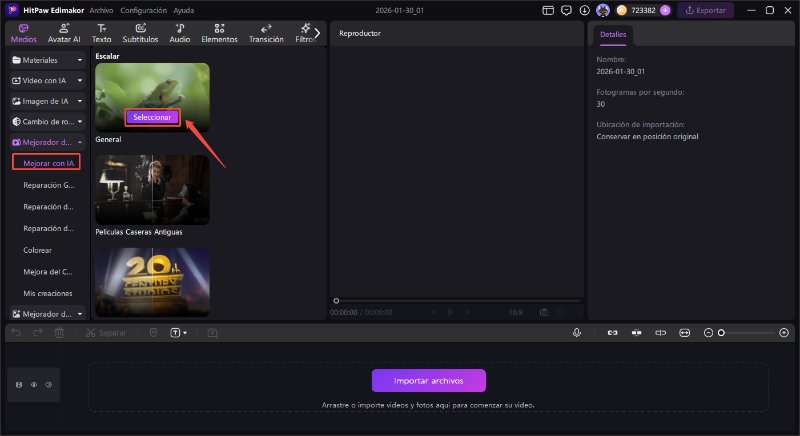The height and width of the screenshot is (436, 800).
Task: Open the 16:9 aspect ratio dropdown
Action: click(519, 312)
